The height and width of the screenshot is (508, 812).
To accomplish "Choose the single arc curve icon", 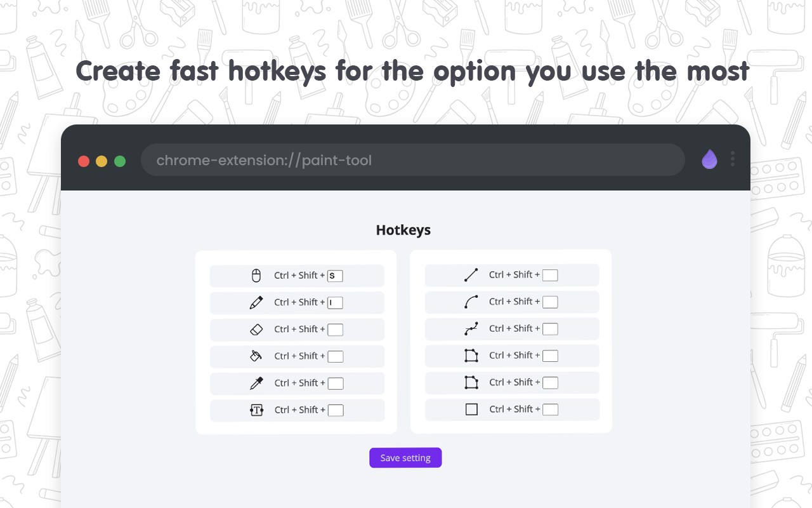I will coord(471,302).
